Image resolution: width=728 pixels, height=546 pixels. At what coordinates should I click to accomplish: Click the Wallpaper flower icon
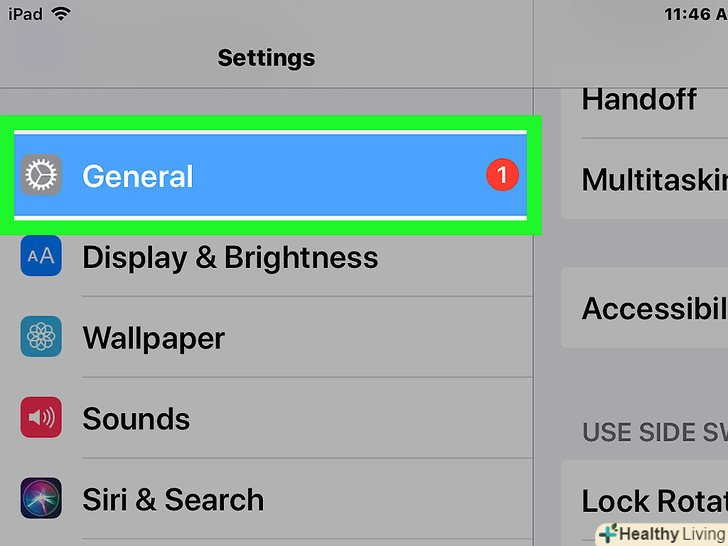41,337
